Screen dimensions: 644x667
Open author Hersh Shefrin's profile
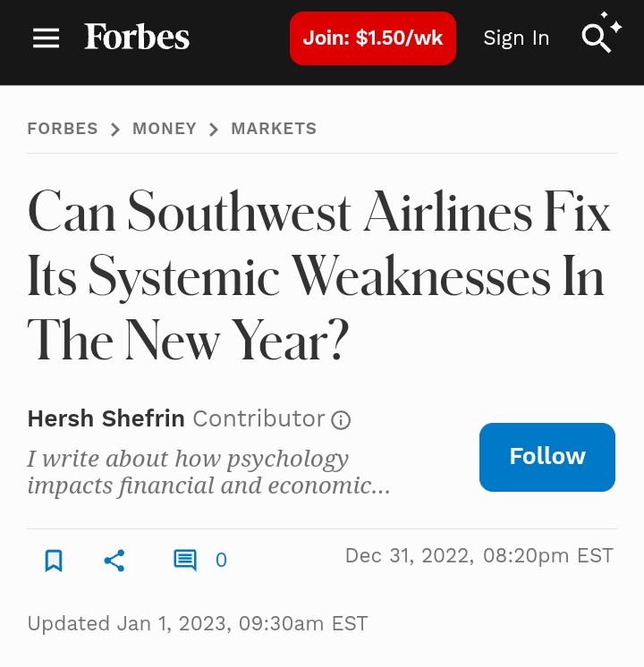coord(106,418)
